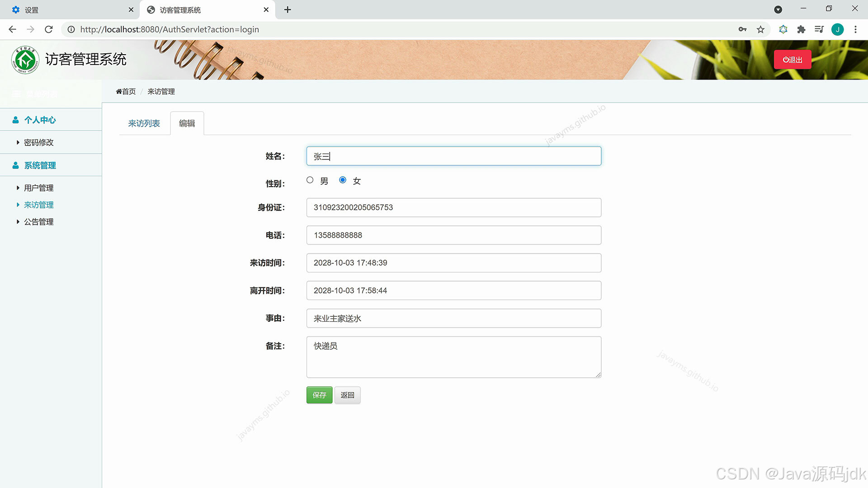Click the 系统管理 user icon
Screen dimensions: 868x488
coord(16,165)
